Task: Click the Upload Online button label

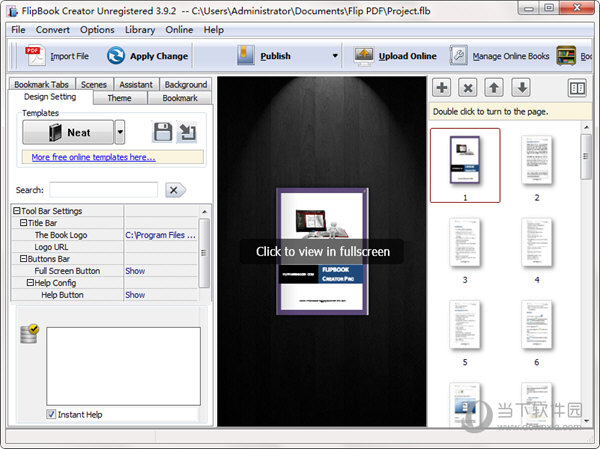Action: click(x=408, y=56)
